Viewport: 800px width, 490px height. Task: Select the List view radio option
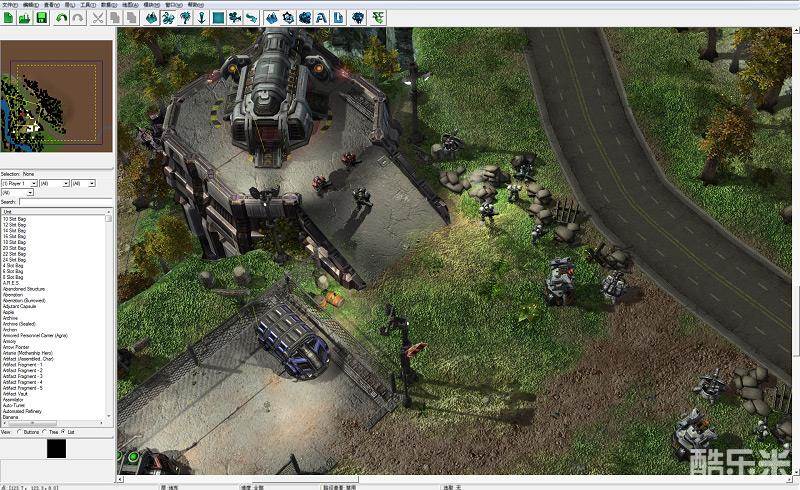point(64,432)
